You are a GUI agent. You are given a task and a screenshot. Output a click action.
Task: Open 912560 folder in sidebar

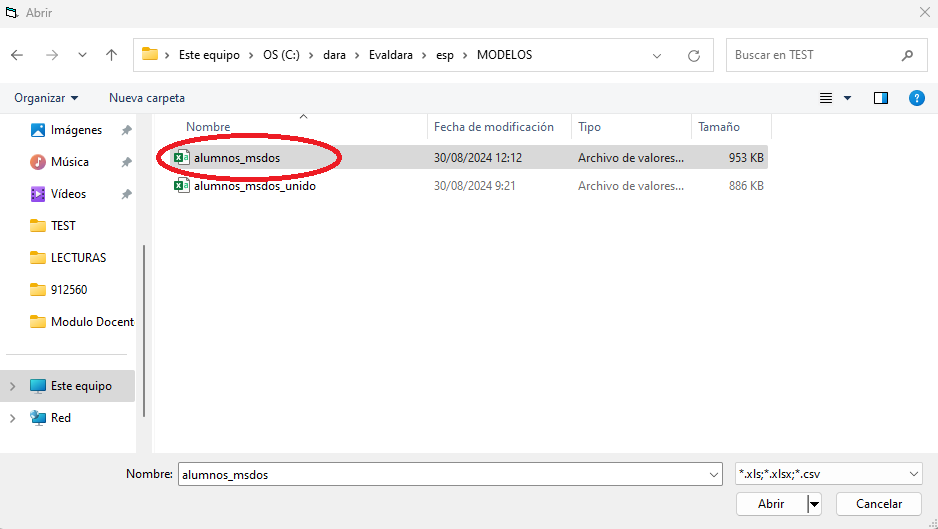pos(69,290)
